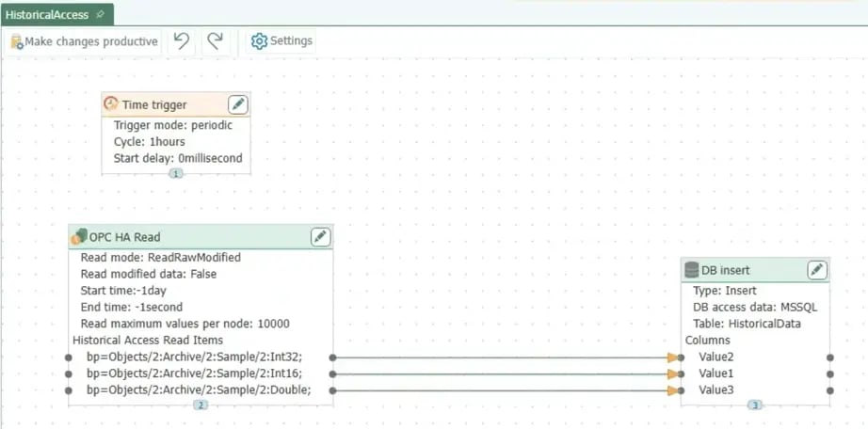The width and height of the screenshot is (868, 429).
Task: Edit the DB insert node settings
Action: pos(817,271)
